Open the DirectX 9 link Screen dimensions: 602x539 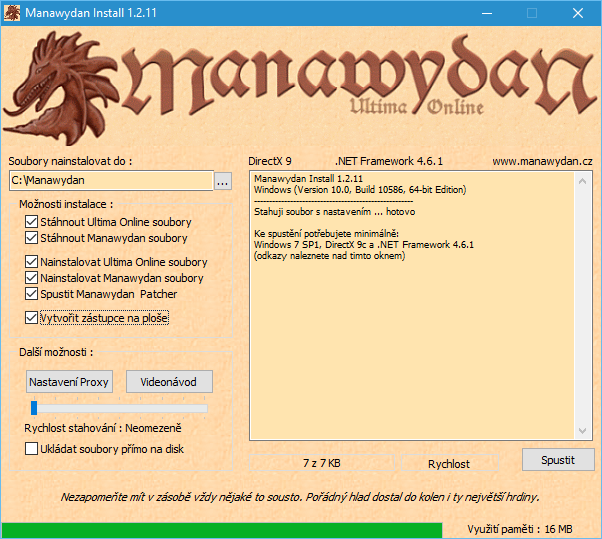(270, 161)
